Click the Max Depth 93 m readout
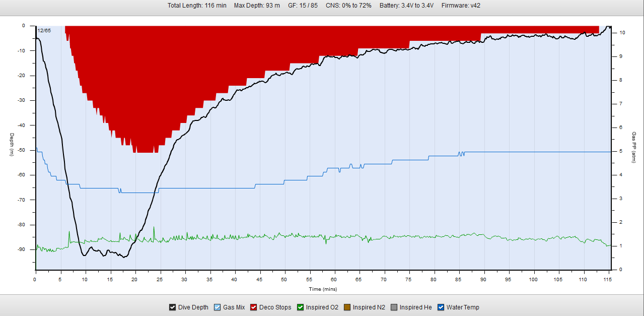644x316 pixels. (x=257, y=6)
